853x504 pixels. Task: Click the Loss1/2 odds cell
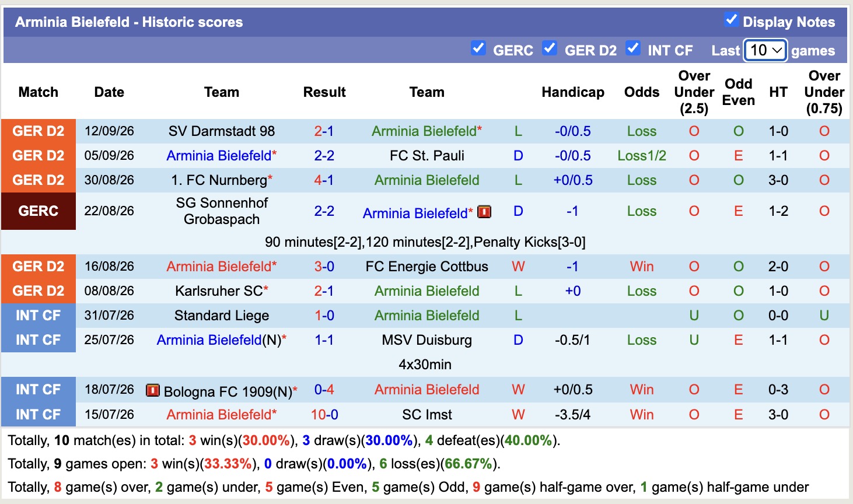pyautogui.click(x=642, y=156)
